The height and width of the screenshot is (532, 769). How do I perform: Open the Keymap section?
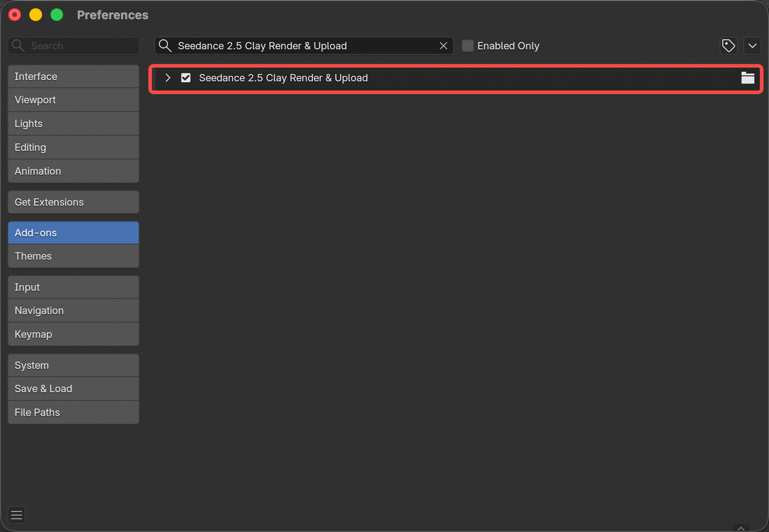click(x=73, y=334)
